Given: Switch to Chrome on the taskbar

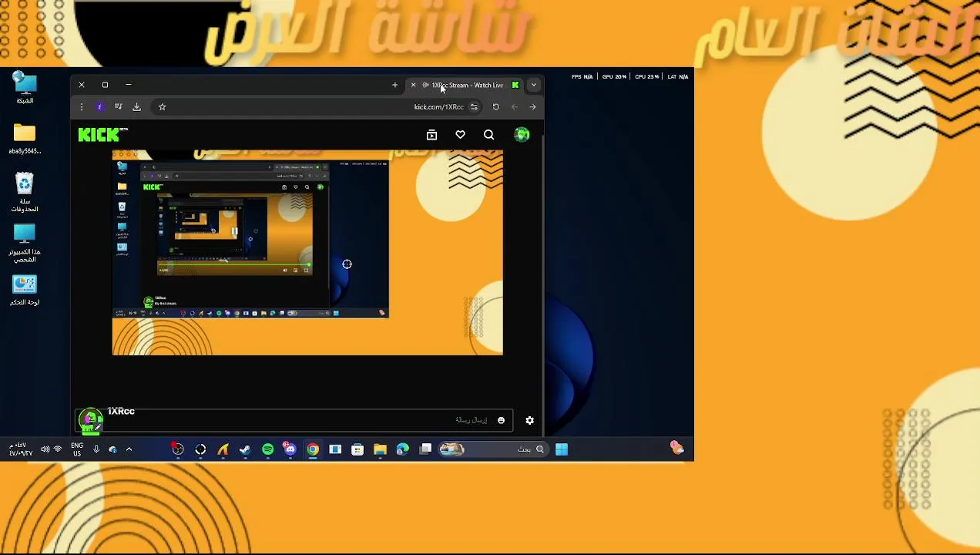Looking at the screenshot, I should pos(313,449).
